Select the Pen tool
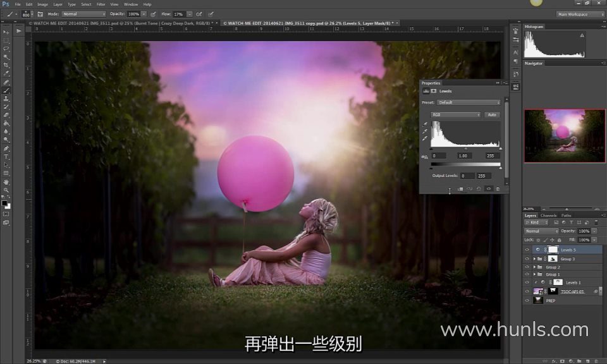Image resolution: width=607 pixels, height=364 pixels. [x=6, y=149]
